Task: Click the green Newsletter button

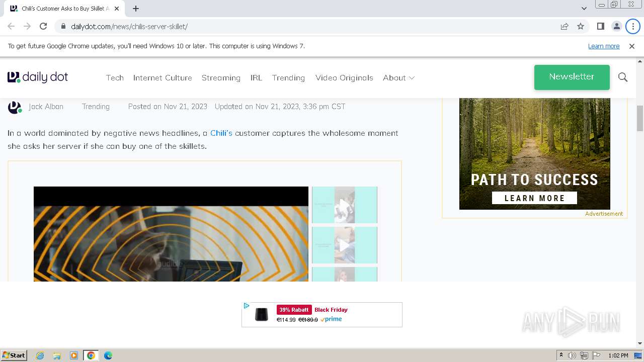Action: (572, 77)
